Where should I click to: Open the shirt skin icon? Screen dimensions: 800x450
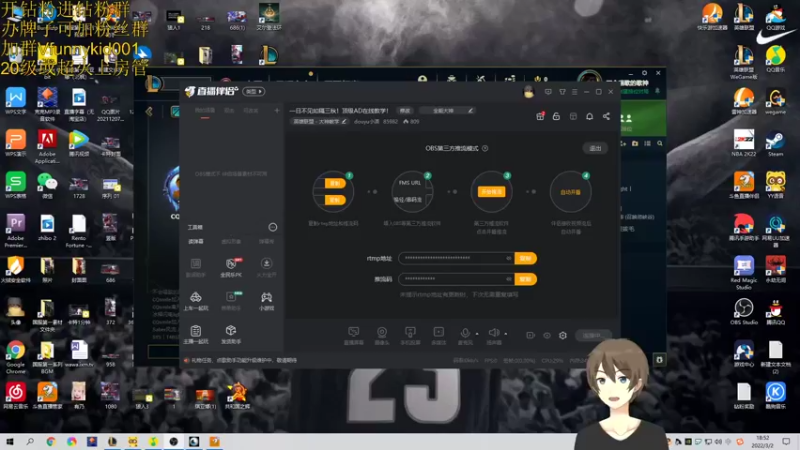pos(562,92)
